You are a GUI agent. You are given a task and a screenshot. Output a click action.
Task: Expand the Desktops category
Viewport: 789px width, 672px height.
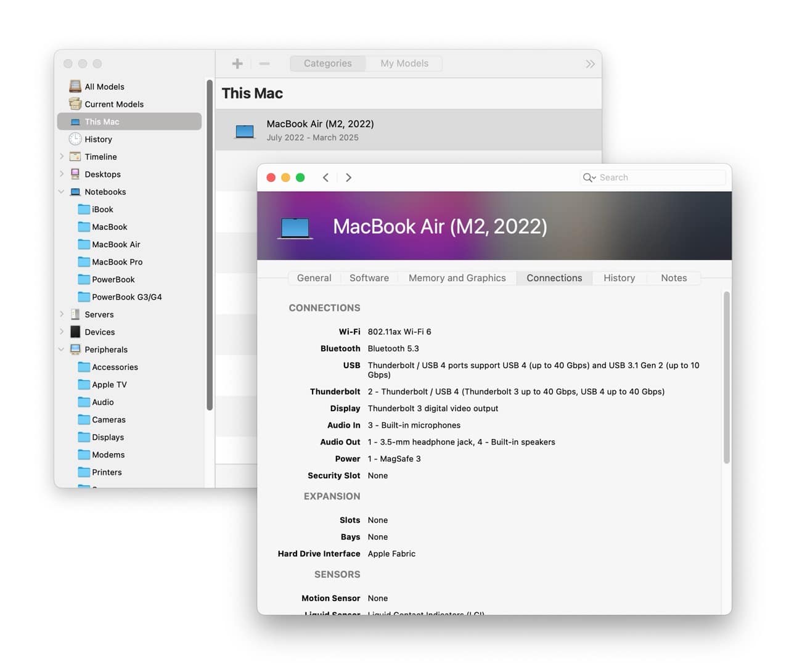pos(62,174)
